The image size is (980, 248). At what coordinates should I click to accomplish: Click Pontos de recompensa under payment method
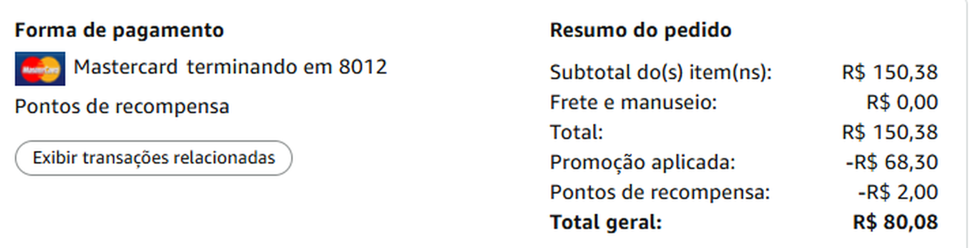pos(122,107)
